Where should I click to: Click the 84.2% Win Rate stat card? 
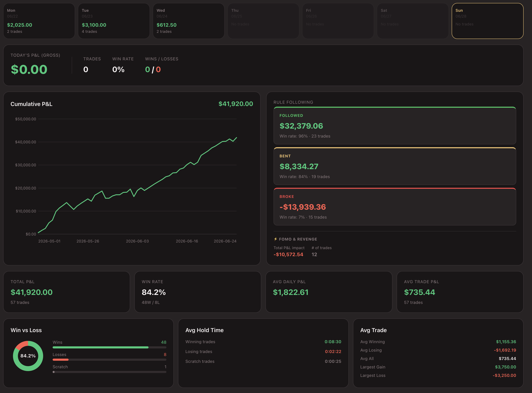198,292
